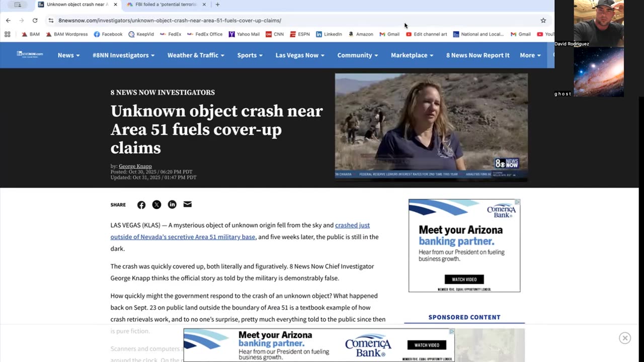The width and height of the screenshot is (644, 362).
Task: Open the Facebook bookmark
Action: click(108, 34)
